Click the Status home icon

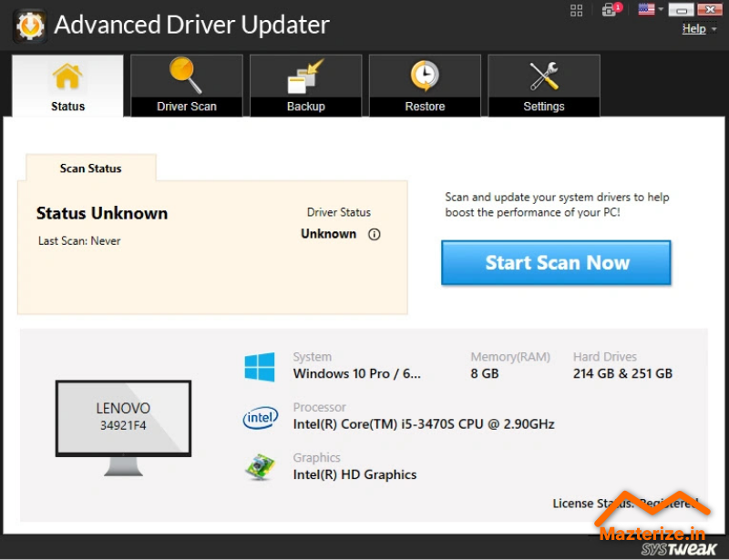pos(67,77)
